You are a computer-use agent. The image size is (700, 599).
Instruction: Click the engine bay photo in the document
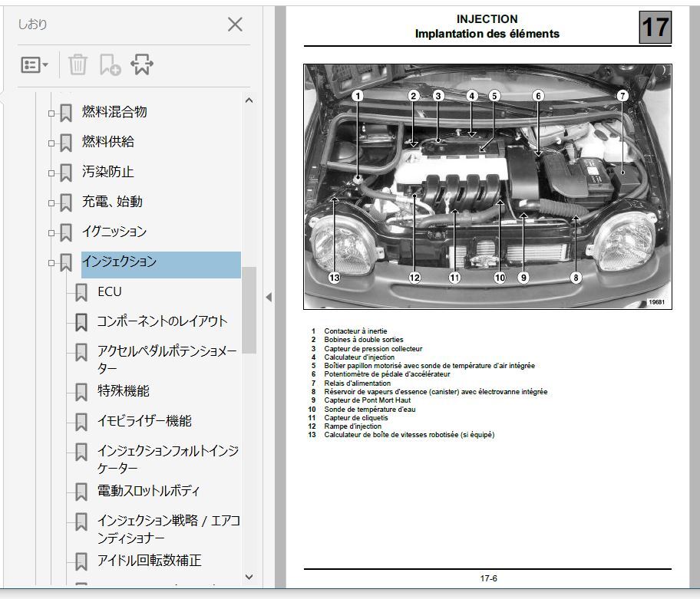[x=487, y=186]
